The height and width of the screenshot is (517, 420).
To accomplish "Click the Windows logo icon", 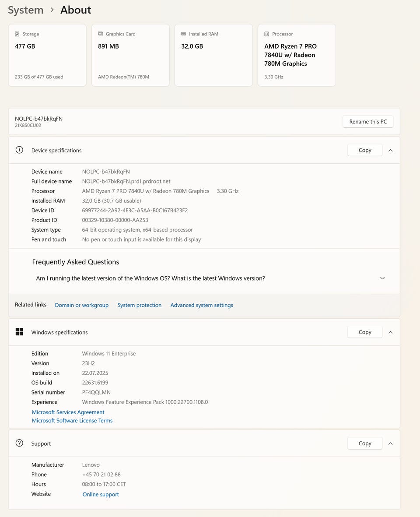I will tap(19, 332).
